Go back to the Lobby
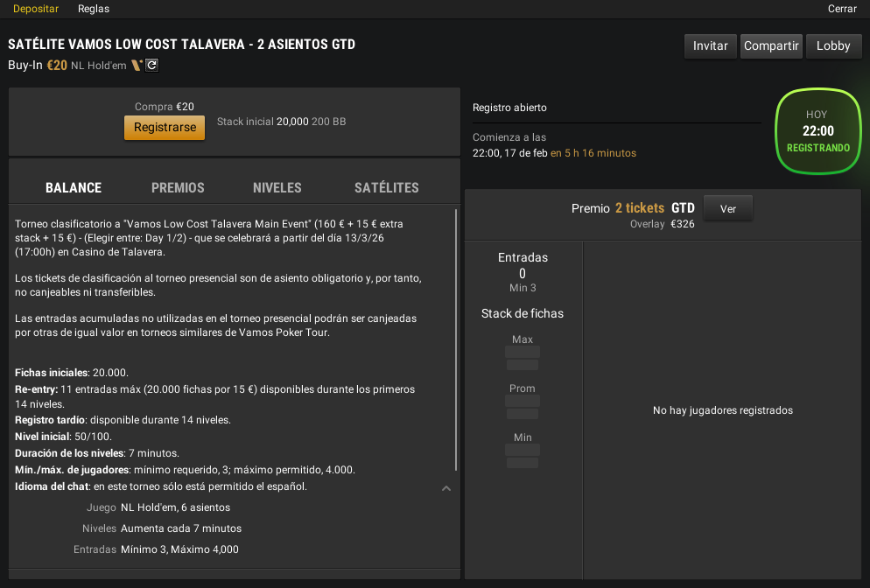Image resolution: width=870 pixels, height=588 pixels. click(x=833, y=46)
